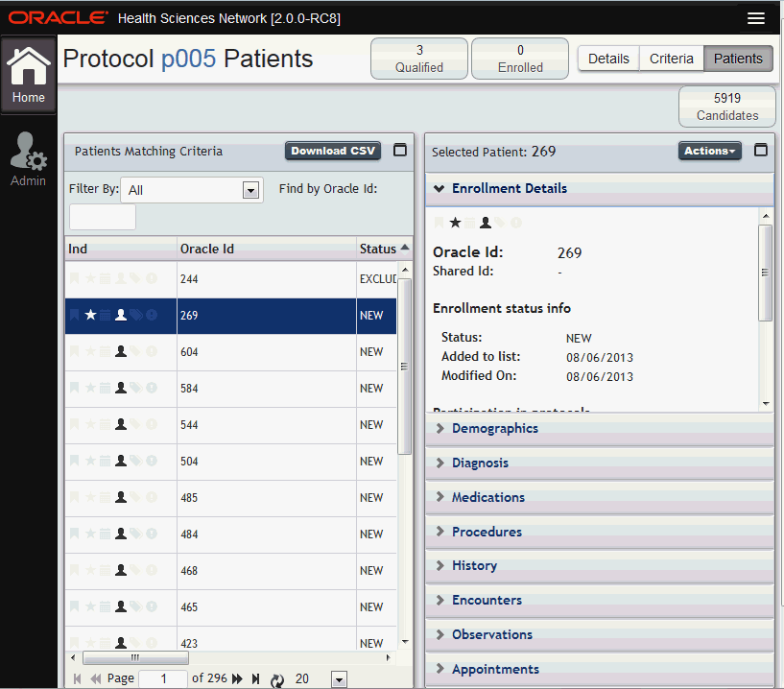This screenshot has height=689, width=784.
Task: Click alert indicator on patient 269 row
Action: [152, 315]
